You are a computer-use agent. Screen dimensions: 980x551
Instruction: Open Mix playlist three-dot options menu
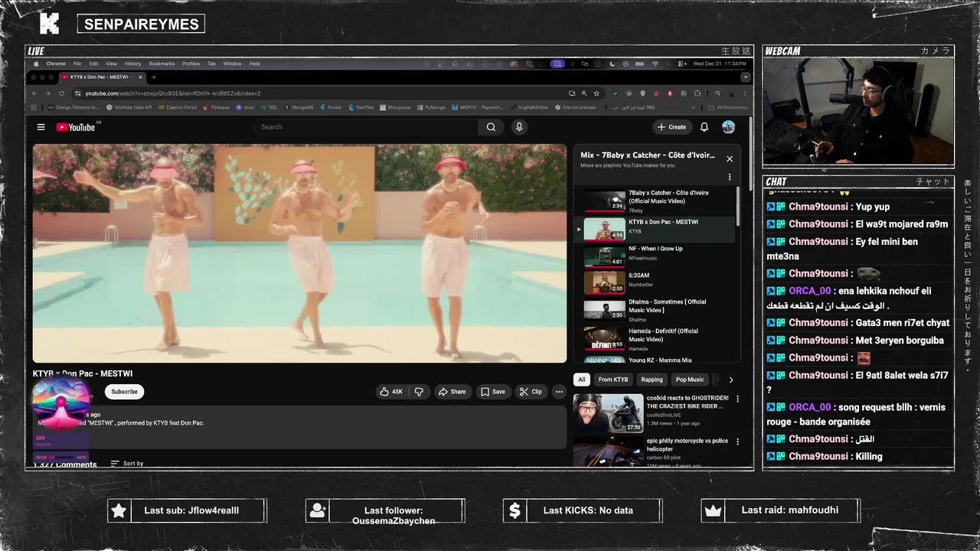pyautogui.click(x=730, y=178)
